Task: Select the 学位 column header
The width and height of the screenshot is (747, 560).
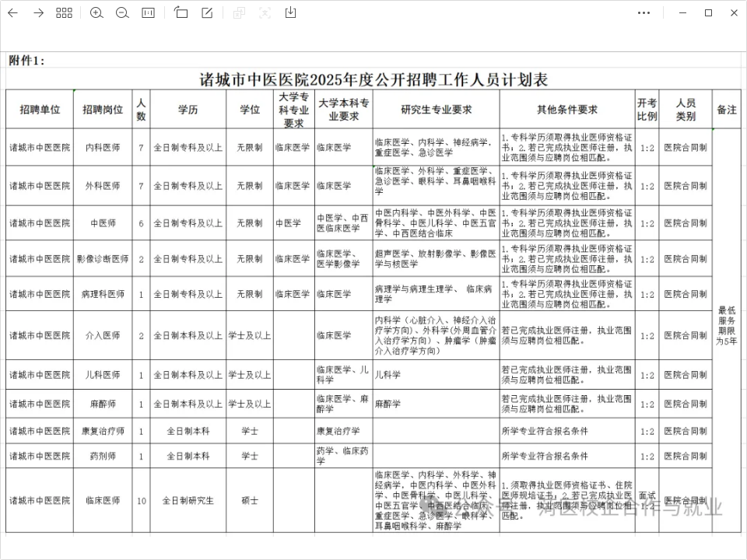Action: 250,110
